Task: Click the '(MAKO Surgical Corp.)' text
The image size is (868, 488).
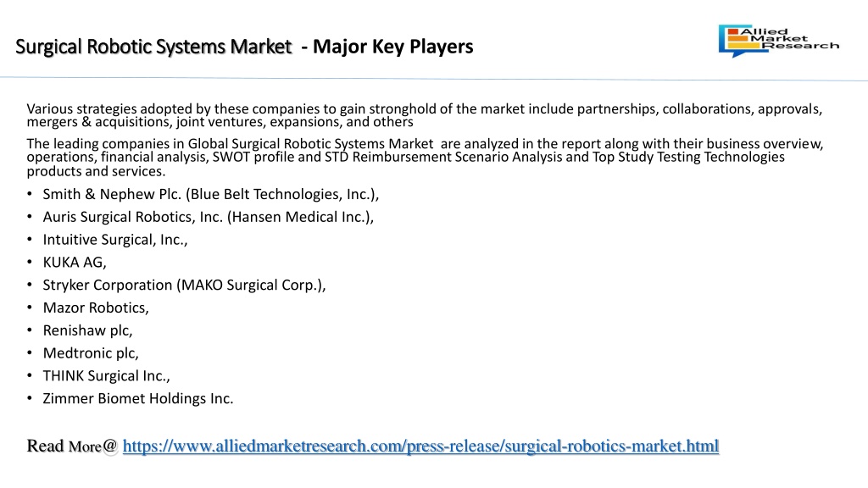Action: (x=251, y=285)
